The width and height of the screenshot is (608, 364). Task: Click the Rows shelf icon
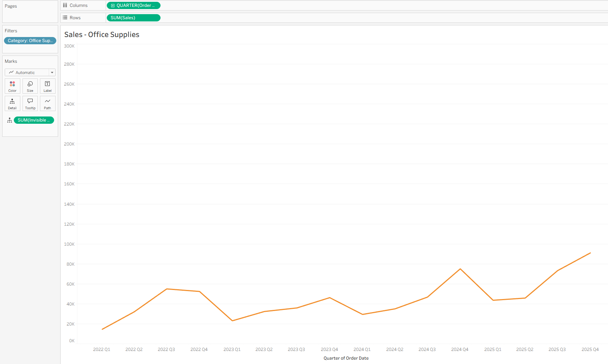tap(65, 17)
